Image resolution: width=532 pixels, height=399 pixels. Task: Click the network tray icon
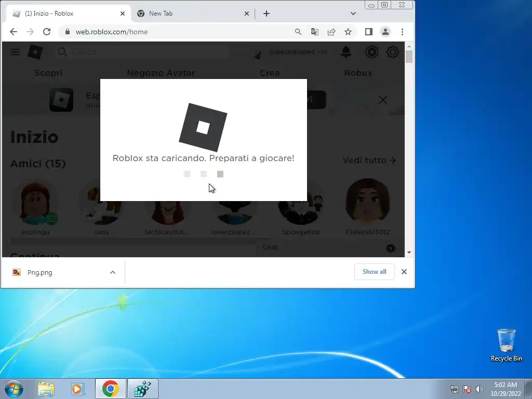coord(454,389)
